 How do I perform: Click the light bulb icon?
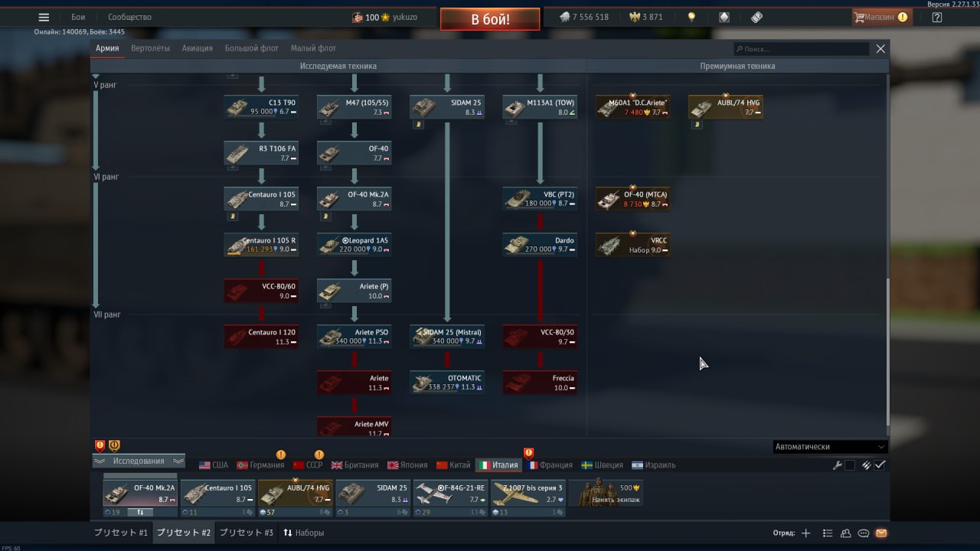click(691, 17)
